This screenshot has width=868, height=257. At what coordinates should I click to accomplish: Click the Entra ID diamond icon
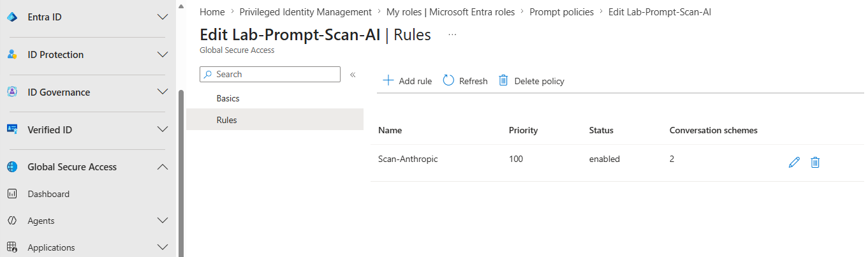(x=11, y=17)
